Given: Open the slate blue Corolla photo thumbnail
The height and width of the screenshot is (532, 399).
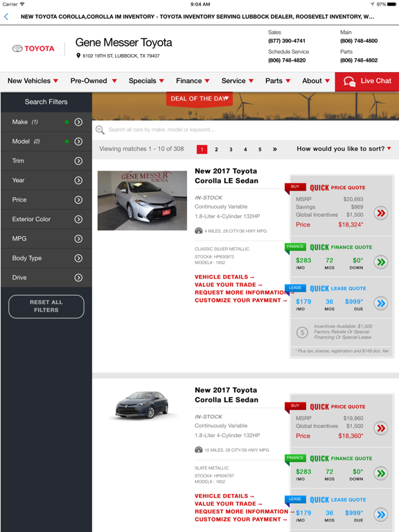Looking at the screenshot, I should [142, 405].
